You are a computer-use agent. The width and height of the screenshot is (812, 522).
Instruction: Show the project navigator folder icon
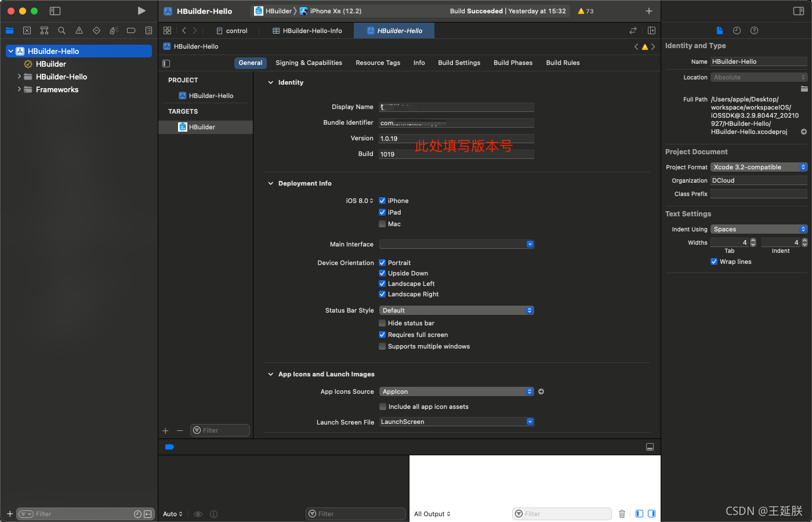[9, 31]
